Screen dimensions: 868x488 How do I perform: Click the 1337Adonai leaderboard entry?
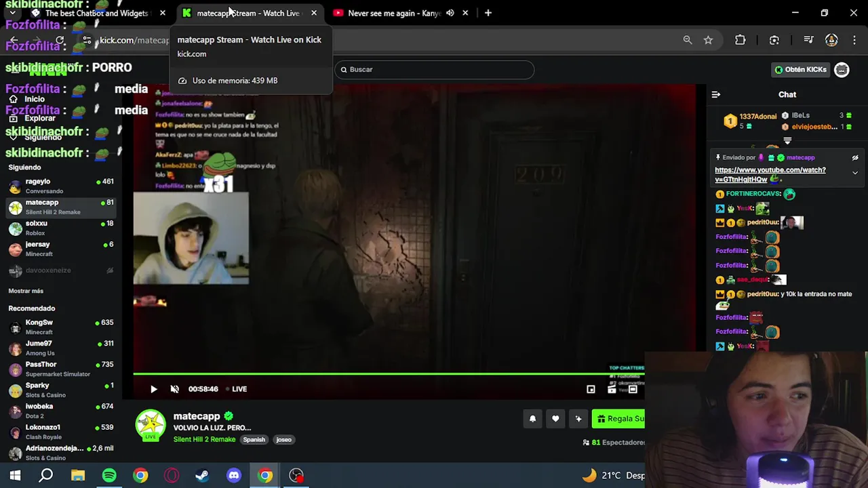750,121
